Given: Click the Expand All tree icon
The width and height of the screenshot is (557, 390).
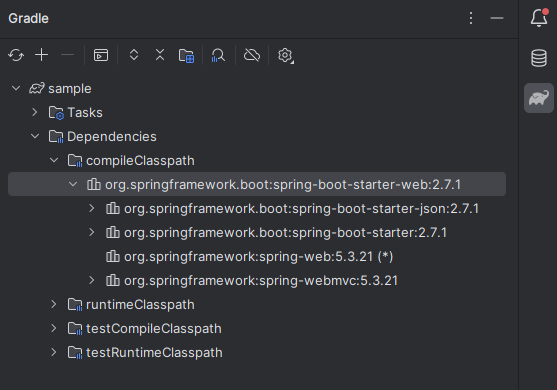Looking at the screenshot, I should [x=134, y=55].
